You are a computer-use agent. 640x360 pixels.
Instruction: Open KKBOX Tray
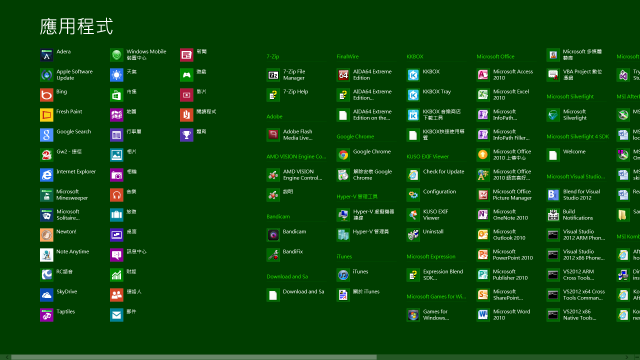[413, 95]
